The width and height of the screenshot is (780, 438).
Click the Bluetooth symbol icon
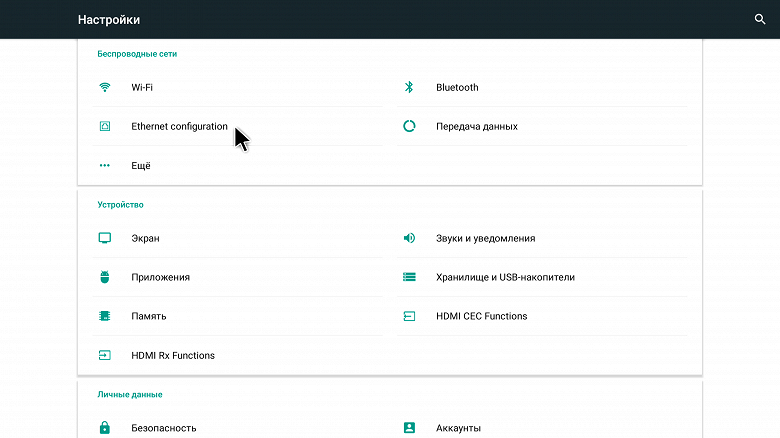(x=409, y=87)
